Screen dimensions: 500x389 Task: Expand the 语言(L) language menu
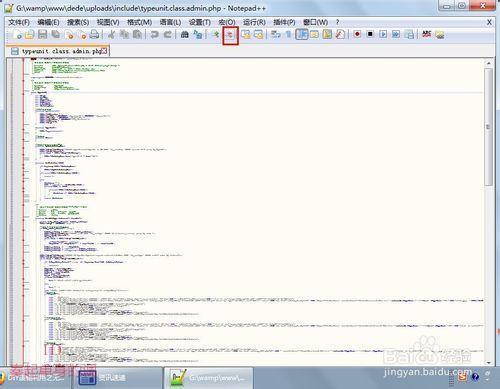170,22
